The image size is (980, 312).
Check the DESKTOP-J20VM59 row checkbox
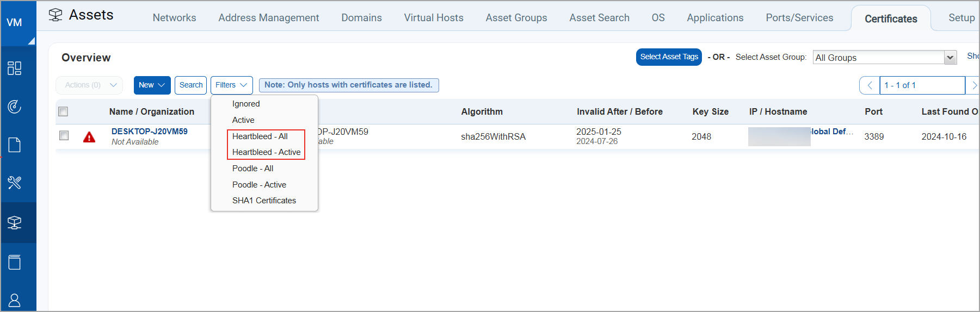click(x=64, y=135)
